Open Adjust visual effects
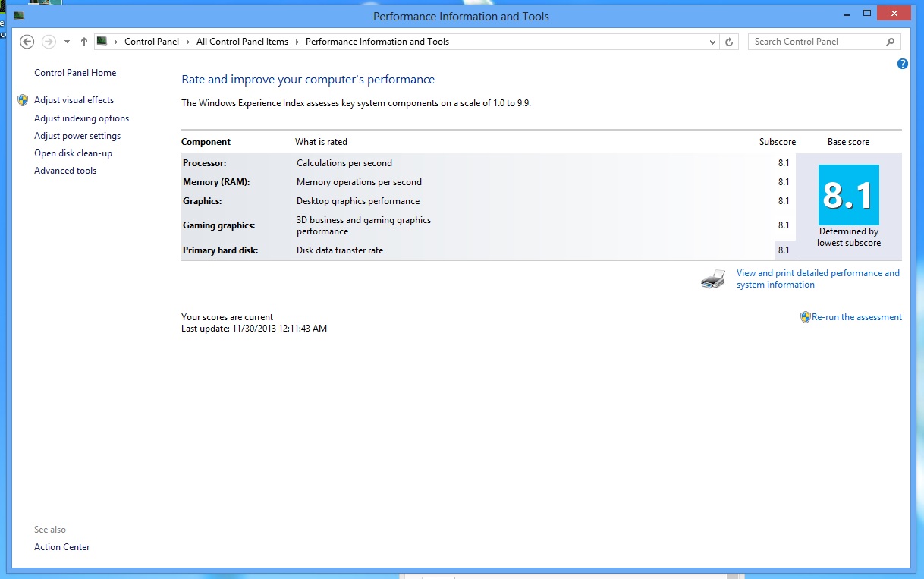The image size is (924, 579). [x=74, y=100]
